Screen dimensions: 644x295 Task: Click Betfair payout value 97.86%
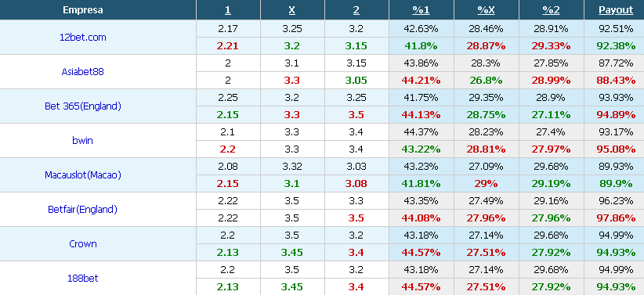click(x=616, y=218)
